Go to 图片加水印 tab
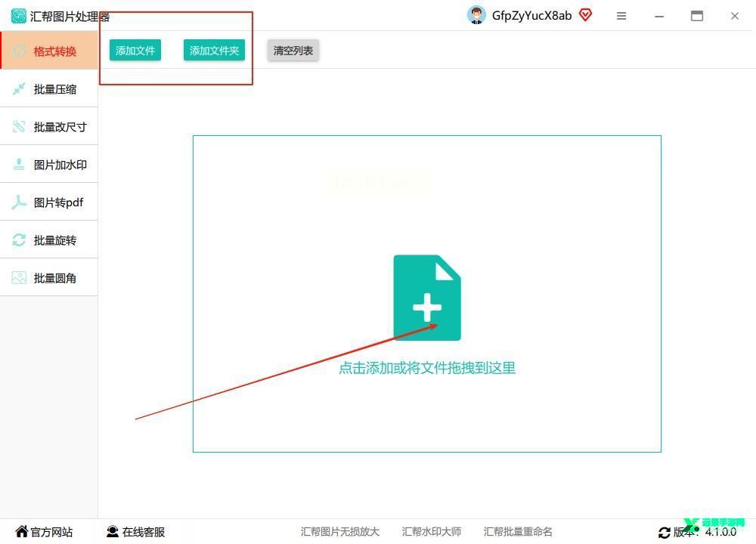 pyautogui.click(x=49, y=164)
